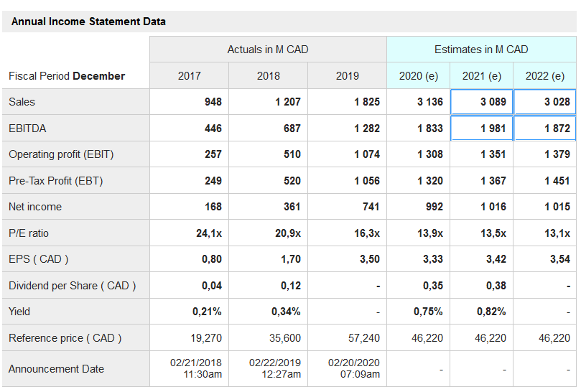Click the 2019 EPS value 3,50
Image resolution: width=581 pixels, height=392 pixels.
pos(369,259)
